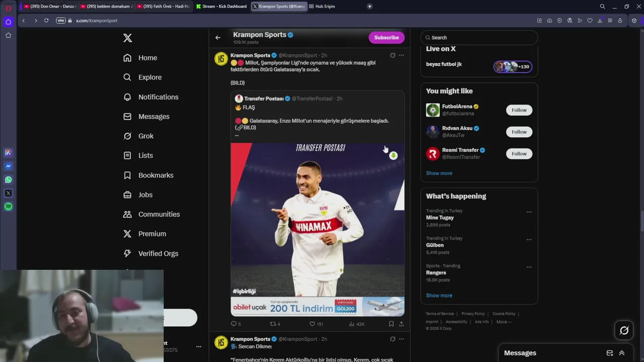Show more suggested accounts
The height and width of the screenshot is (362, 644).
pyautogui.click(x=439, y=173)
